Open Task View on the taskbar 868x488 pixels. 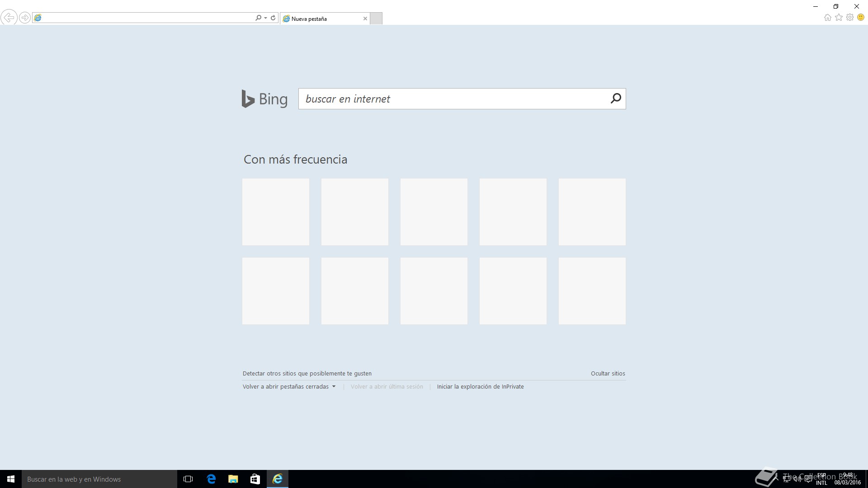(188, 479)
